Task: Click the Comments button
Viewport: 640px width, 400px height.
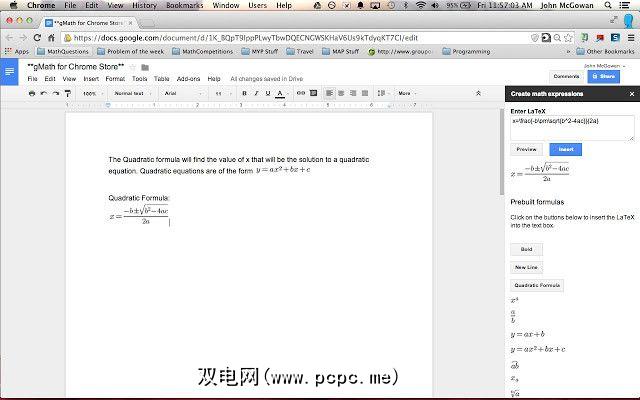Action: [x=566, y=76]
